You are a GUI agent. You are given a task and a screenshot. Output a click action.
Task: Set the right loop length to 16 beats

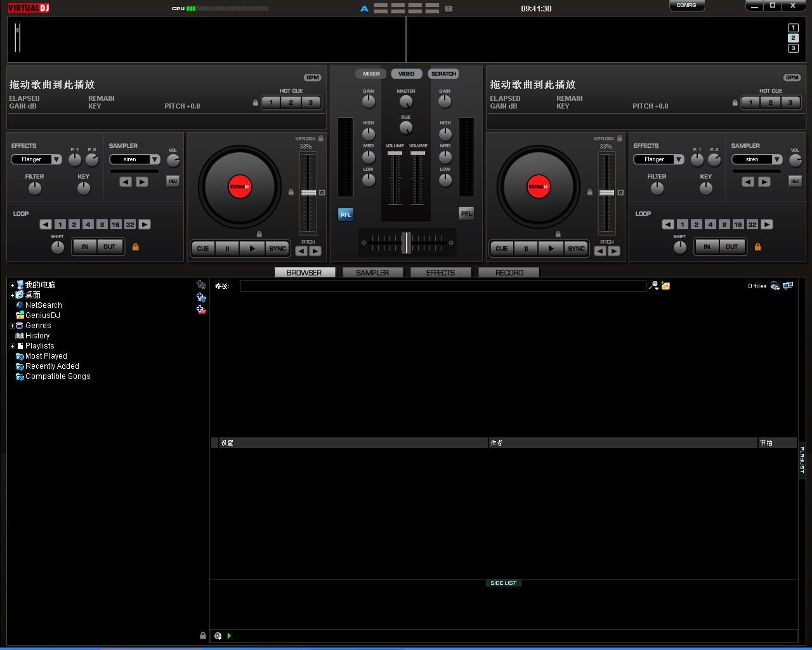tap(738, 224)
